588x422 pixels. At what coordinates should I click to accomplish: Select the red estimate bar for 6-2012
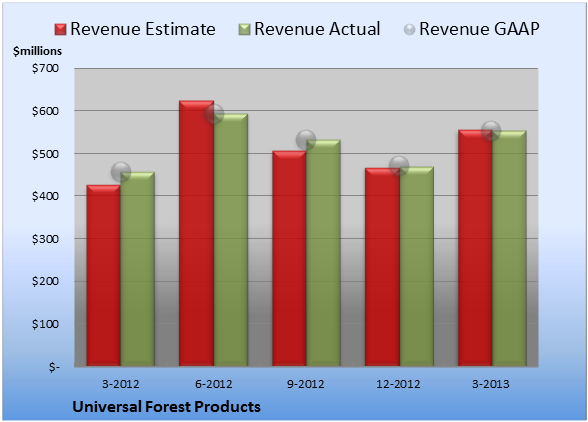(196, 233)
